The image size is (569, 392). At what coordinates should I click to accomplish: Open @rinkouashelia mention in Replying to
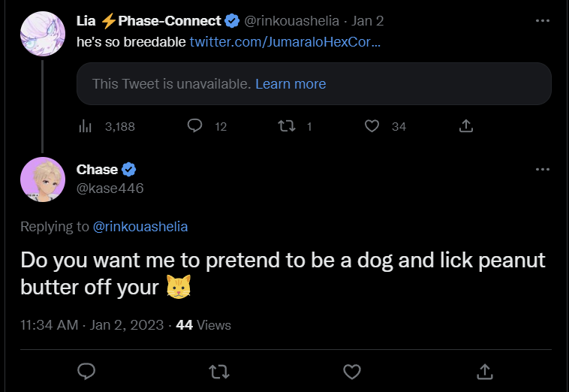pos(140,227)
